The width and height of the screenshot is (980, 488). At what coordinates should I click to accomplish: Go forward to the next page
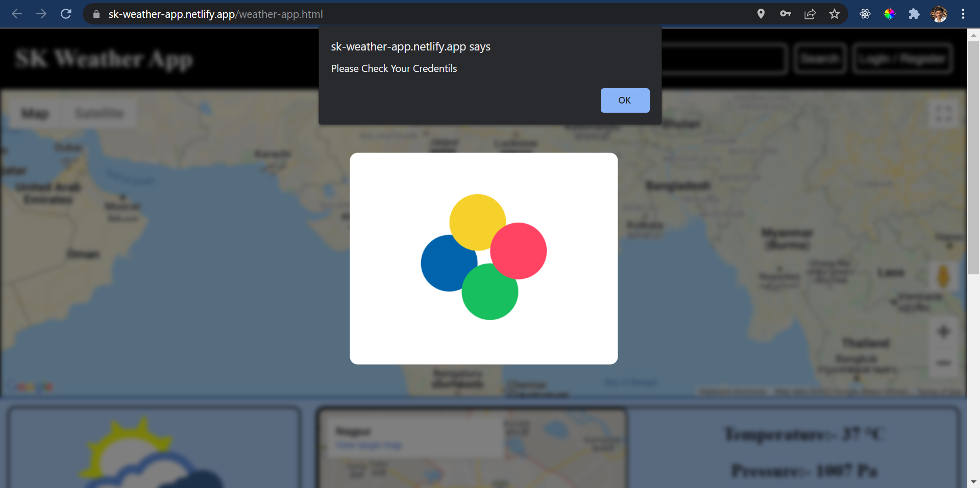[41, 14]
